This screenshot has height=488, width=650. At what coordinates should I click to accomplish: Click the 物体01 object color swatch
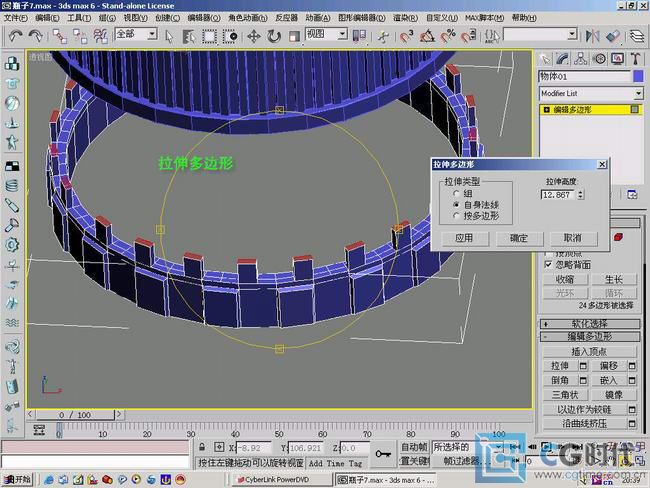pyautogui.click(x=638, y=76)
